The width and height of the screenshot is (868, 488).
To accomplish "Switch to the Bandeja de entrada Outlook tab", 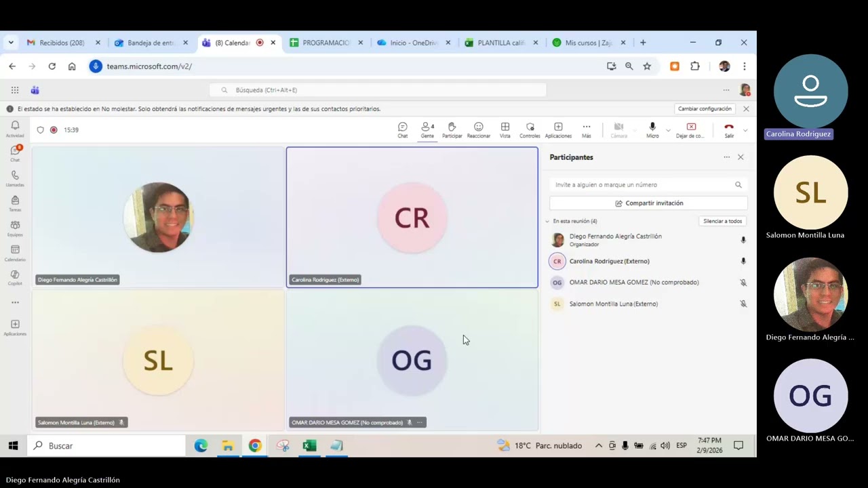I will coord(151,43).
